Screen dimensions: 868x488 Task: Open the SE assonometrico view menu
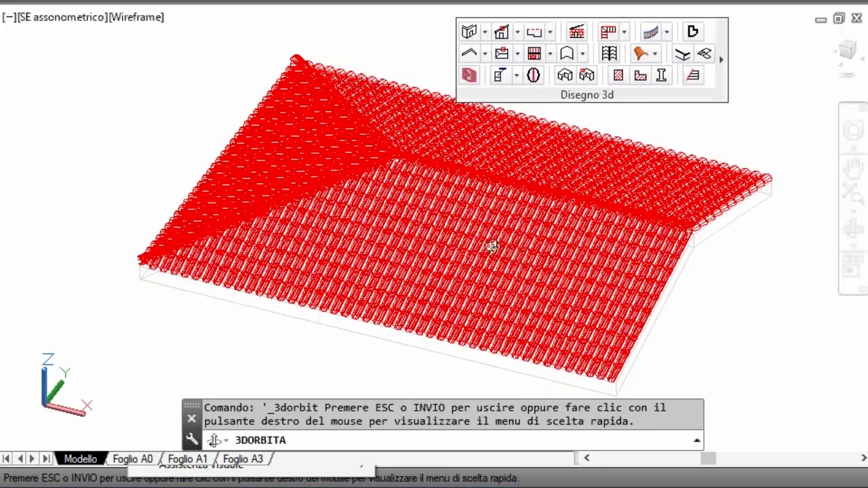click(x=62, y=17)
